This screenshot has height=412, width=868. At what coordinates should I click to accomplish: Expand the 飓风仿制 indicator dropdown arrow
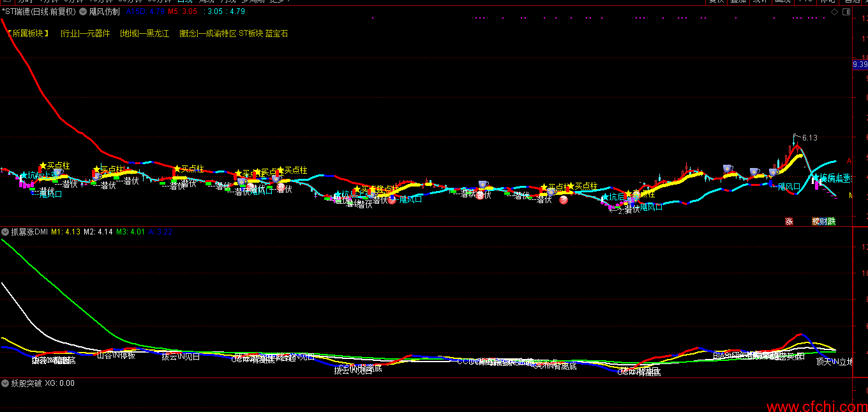point(83,11)
